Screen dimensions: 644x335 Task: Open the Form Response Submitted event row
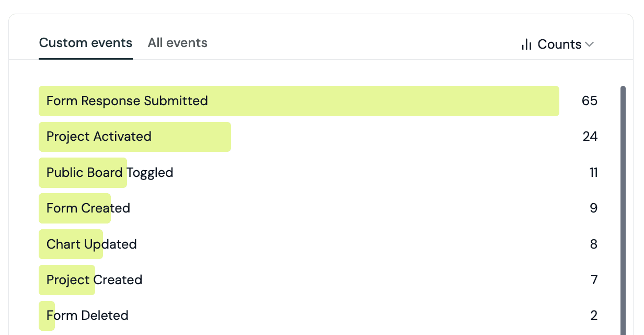click(x=318, y=101)
